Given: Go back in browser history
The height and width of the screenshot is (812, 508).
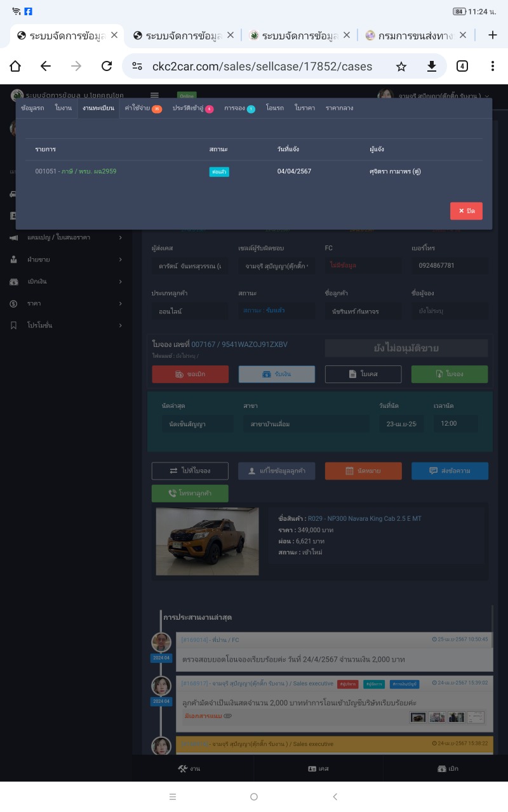Looking at the screenshot, I should pos(46,66).
